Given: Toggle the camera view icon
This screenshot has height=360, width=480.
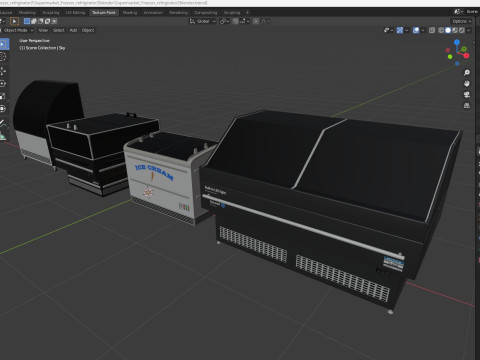Looking at the screenshot, I should point(467,95).
